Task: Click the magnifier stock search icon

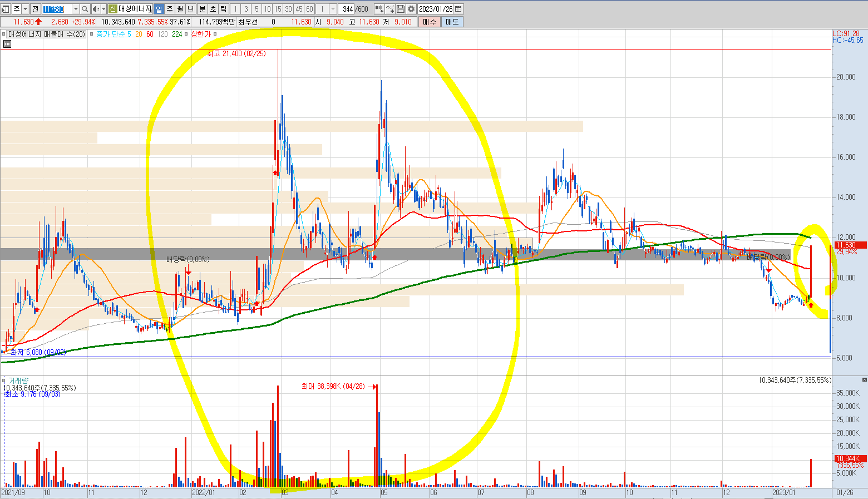Action: pos(85,9)
